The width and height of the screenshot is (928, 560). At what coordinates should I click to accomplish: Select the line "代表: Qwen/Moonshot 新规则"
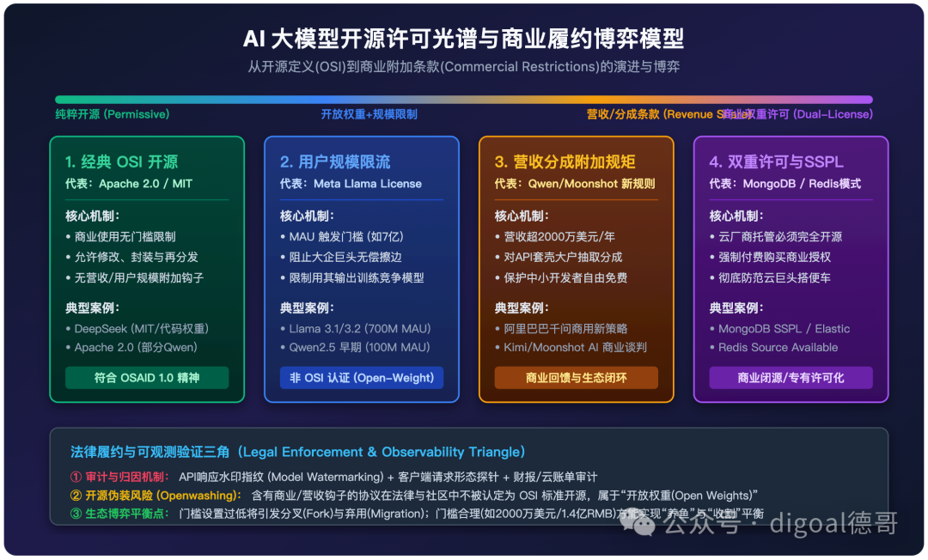tap(575, 184)
